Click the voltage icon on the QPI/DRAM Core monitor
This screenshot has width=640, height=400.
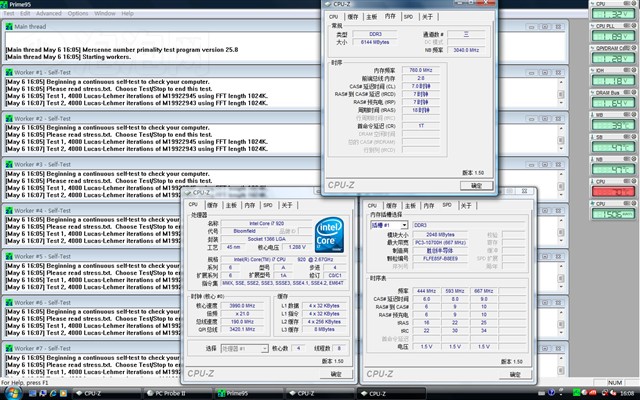click(x=592, y=48)
